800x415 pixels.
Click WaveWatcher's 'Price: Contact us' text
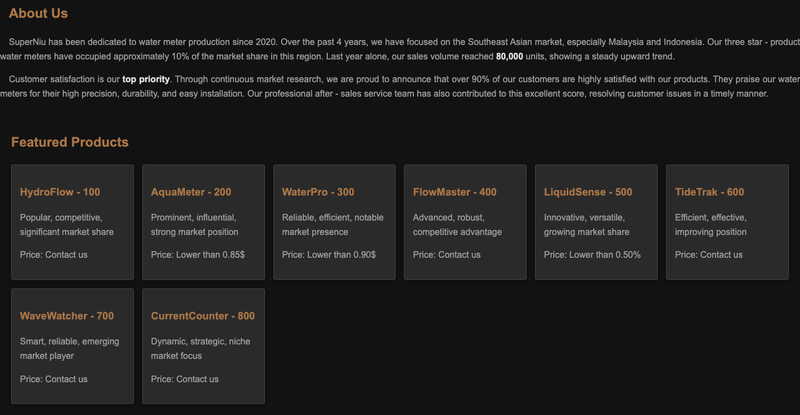point(54,379)
